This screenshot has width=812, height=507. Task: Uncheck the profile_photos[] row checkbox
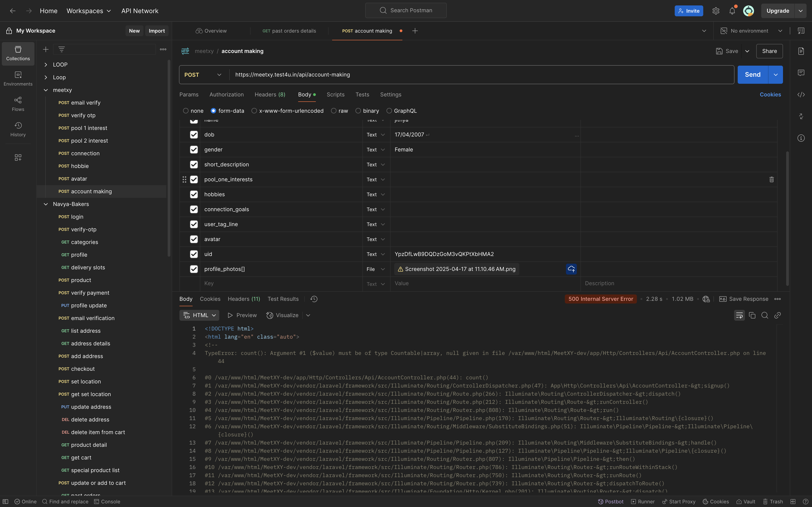[194, 269]
